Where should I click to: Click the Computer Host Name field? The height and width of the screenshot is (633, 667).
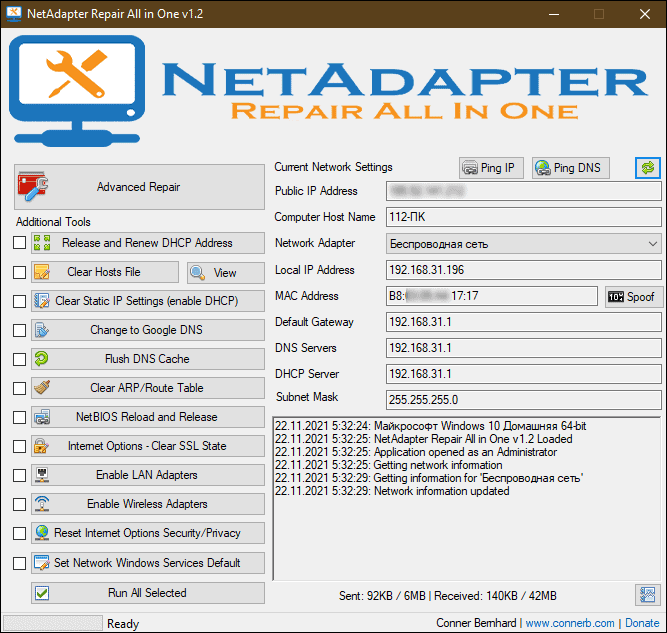click(x=524, y=217)
